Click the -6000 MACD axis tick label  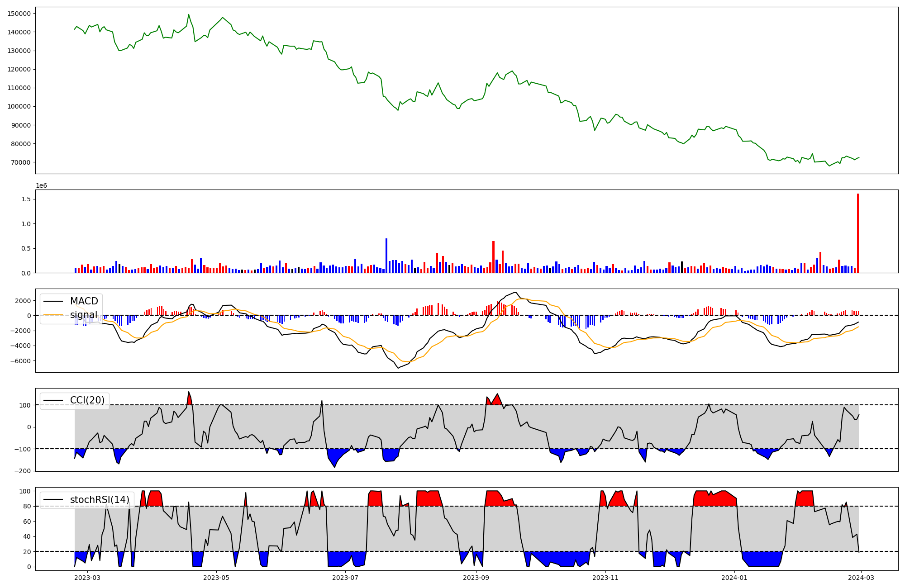coord(19,361)
